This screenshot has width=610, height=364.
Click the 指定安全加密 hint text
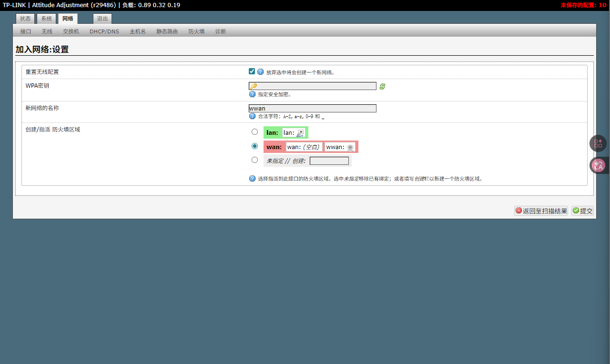pos(274,94)
